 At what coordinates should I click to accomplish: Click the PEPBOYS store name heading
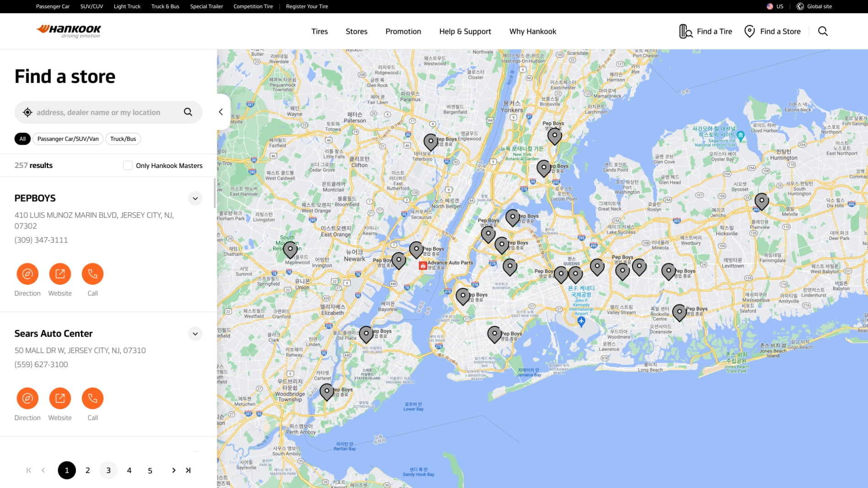35,198
